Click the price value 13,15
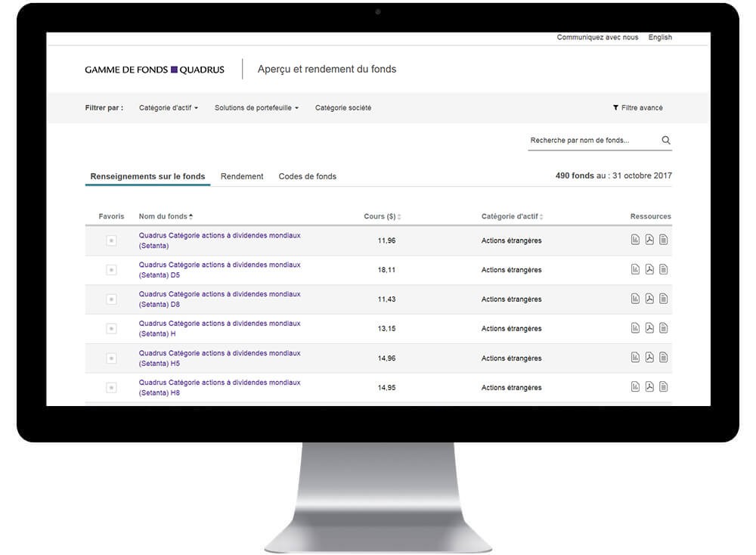This screenshot has height=555, width=756. 386,329
